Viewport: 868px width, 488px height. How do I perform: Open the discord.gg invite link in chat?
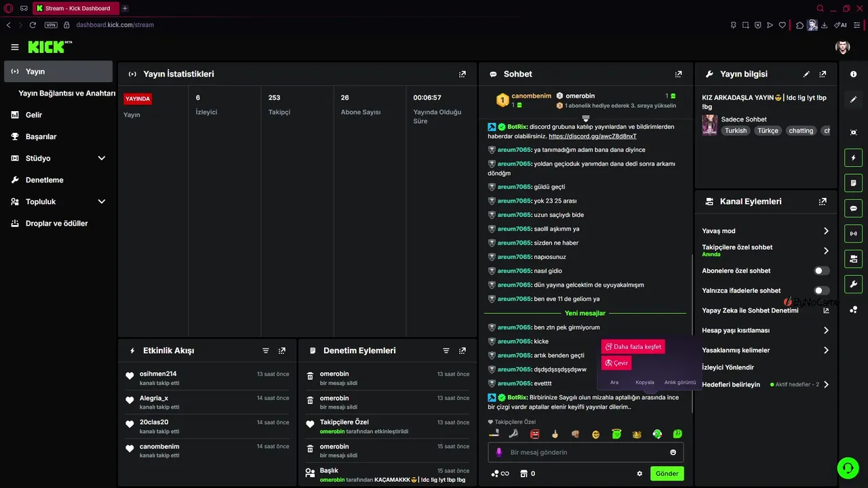pos(593,136)
